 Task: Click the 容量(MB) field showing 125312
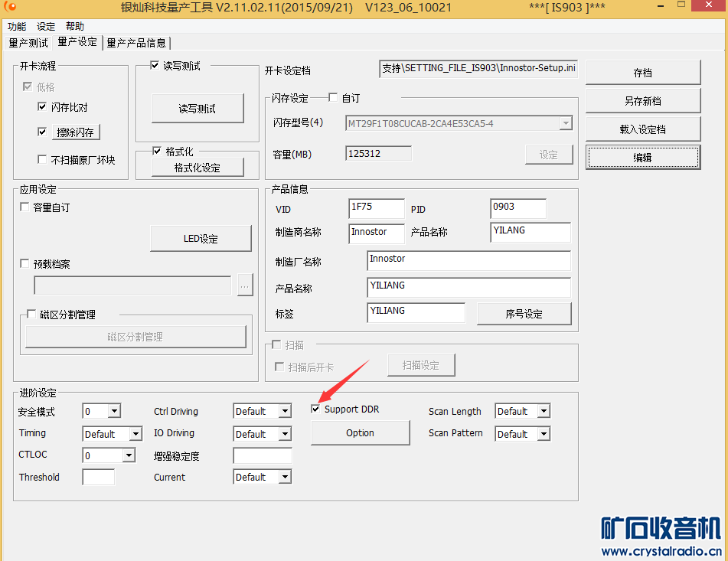pos(378,154)
